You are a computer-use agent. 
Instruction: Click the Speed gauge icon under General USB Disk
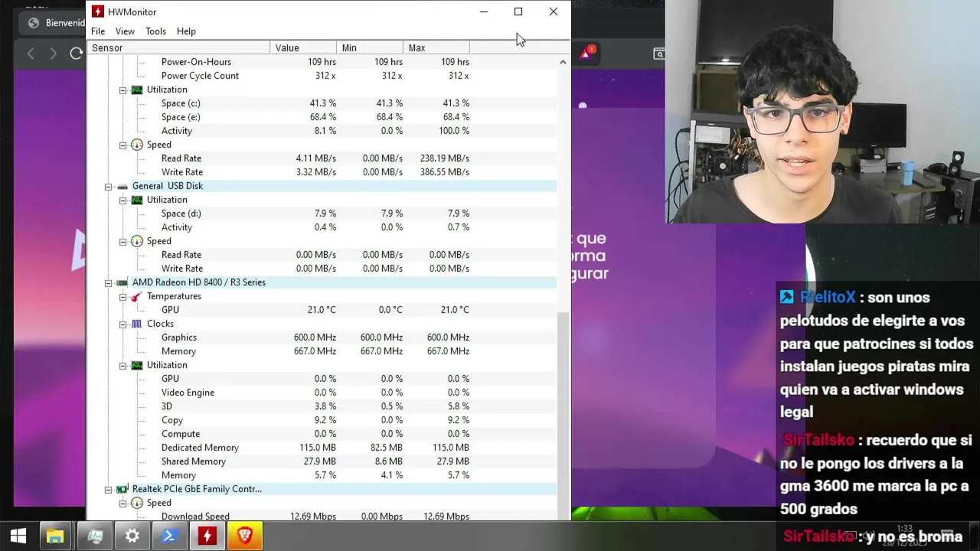[x=137, y=241]
